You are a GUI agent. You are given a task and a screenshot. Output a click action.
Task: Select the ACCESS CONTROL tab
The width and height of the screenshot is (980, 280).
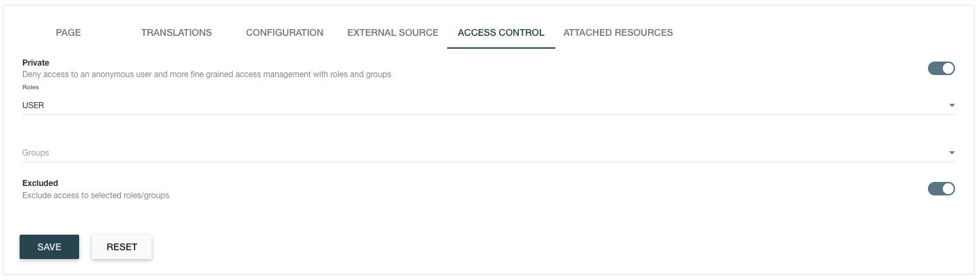point(500,32)
